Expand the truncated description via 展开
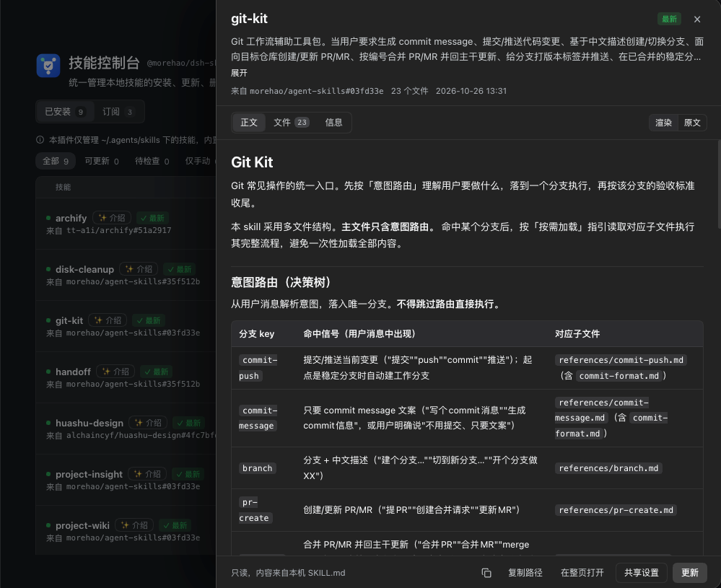The height and width of the screenshot is (588, 721). [239, 73]
